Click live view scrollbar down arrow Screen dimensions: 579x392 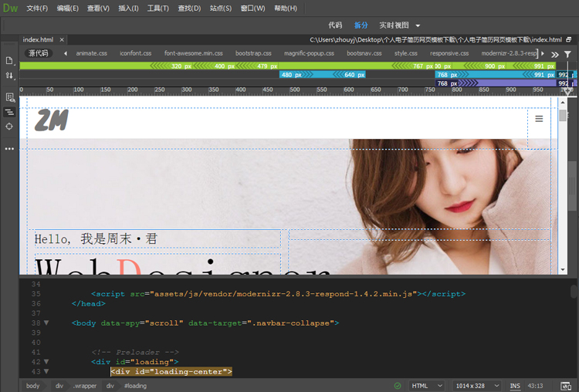[562, 270]
